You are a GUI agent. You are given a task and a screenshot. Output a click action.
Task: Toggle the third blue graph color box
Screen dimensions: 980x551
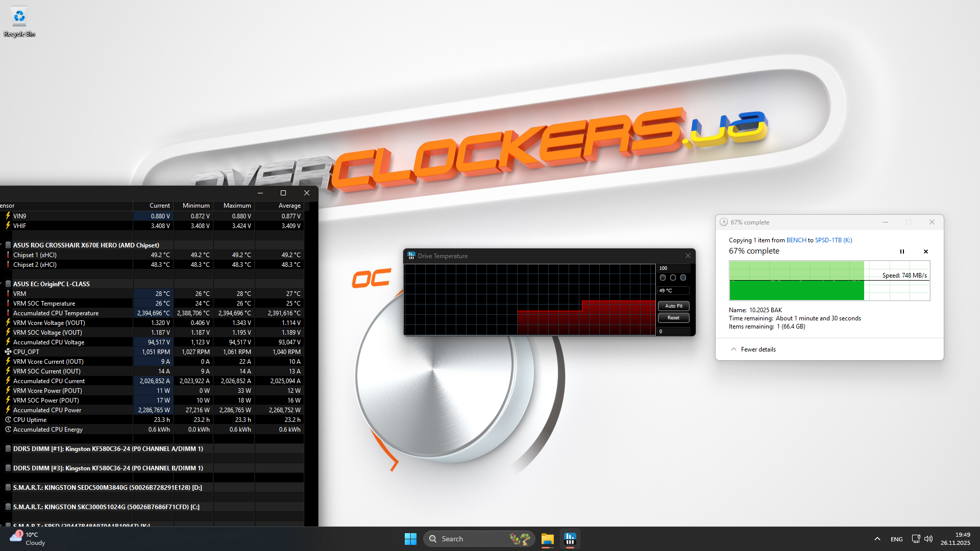(683, 278)
